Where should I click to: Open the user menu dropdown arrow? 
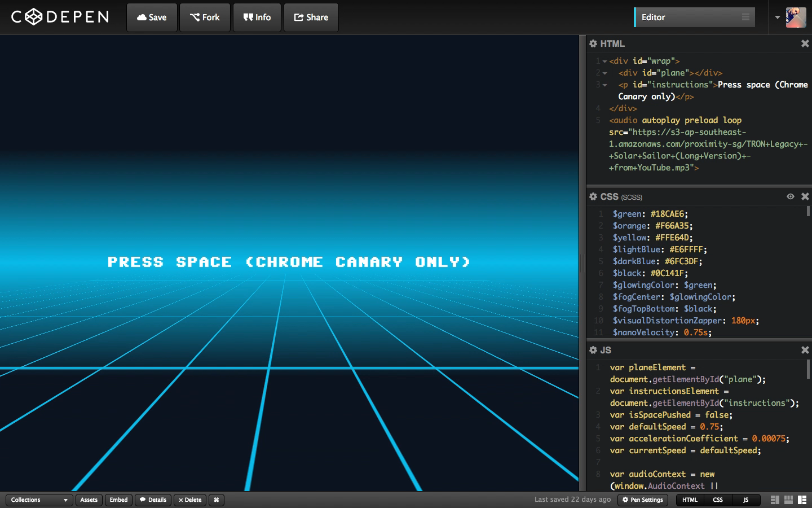777,17
